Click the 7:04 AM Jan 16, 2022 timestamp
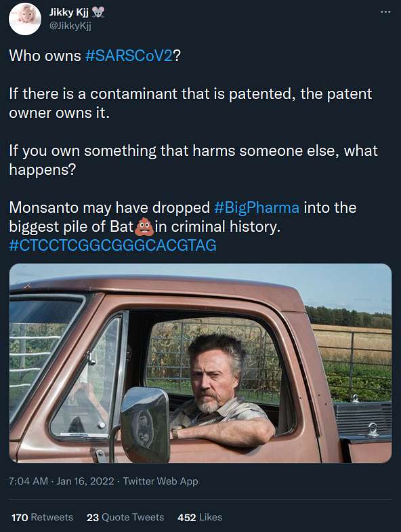Image resolution: width=401 pixels, height=532 pixels. [62, 481]
